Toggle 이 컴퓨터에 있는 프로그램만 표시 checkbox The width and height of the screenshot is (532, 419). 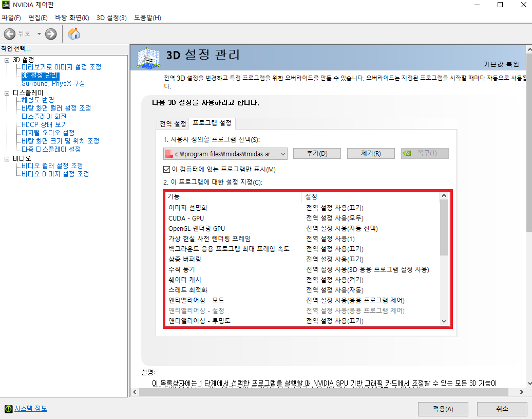click(166, 169)
